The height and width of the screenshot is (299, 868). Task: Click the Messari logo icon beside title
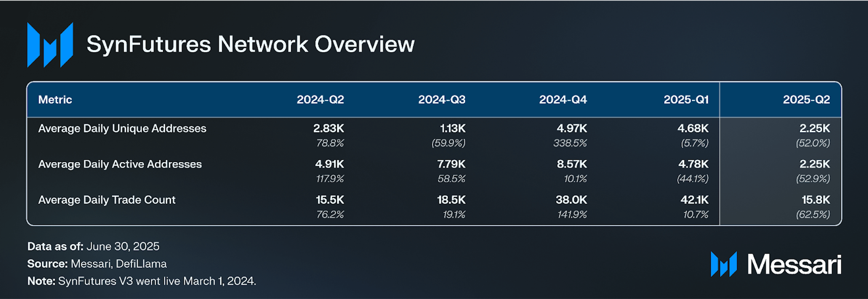point(50,45)
